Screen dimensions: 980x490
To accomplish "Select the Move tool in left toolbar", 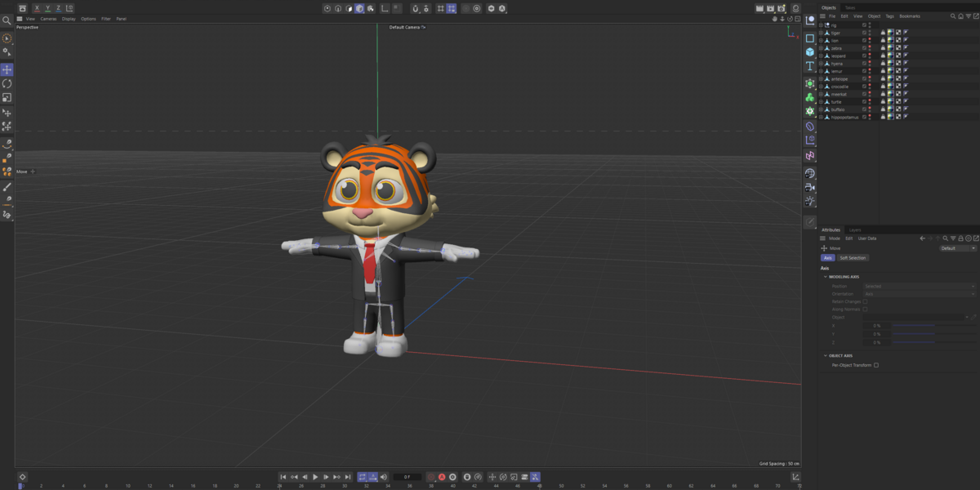I will tap(7, 70).
